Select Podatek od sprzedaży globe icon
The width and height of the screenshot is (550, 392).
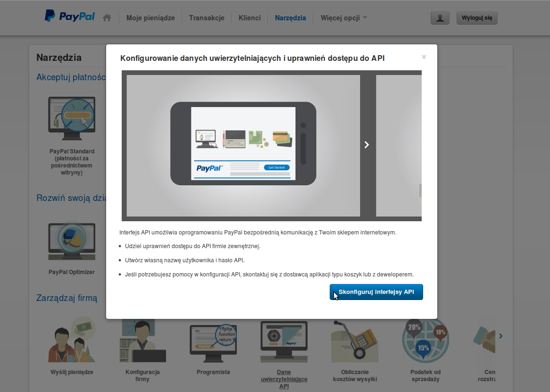pyautogui.click(x=425, y=341)
